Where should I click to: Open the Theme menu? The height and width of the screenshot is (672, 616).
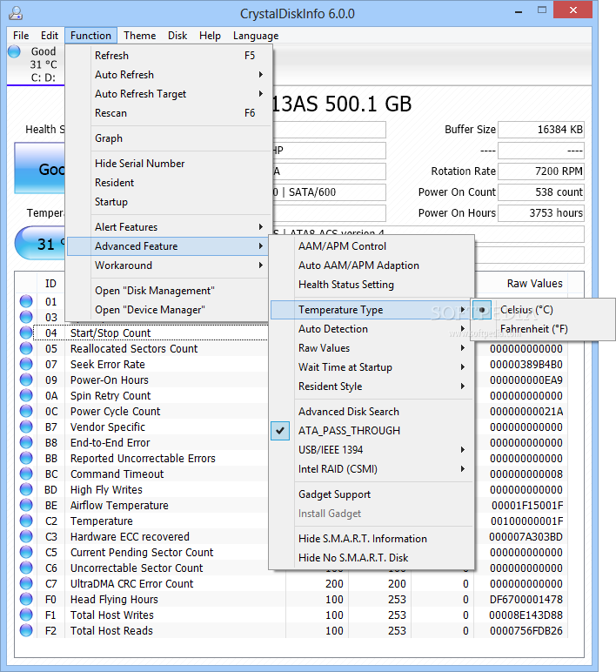click(x=140, y=36)
